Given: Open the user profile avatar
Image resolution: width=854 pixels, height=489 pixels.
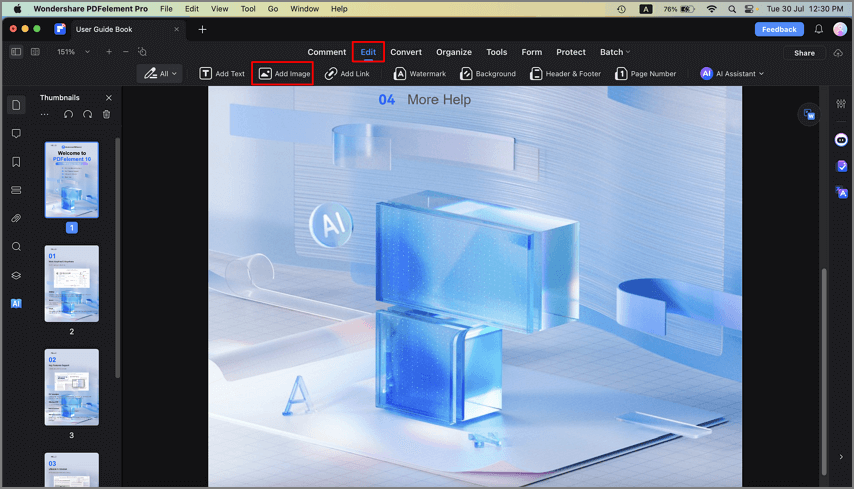Looking at the screenshot, I should click(x=840, y=29).
